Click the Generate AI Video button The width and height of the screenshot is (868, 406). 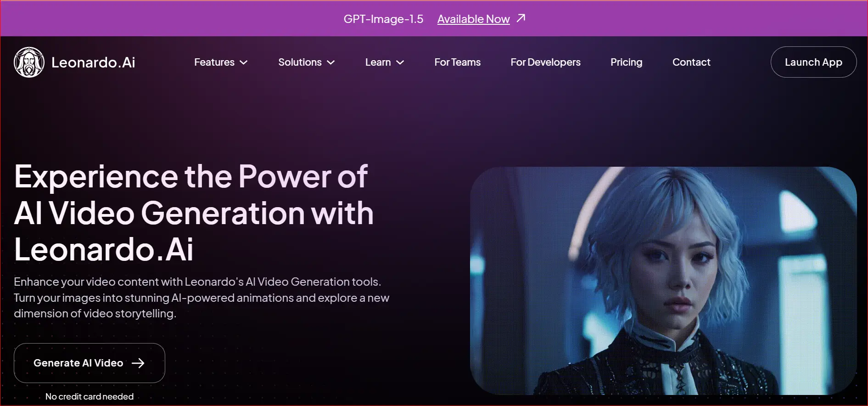90,363
